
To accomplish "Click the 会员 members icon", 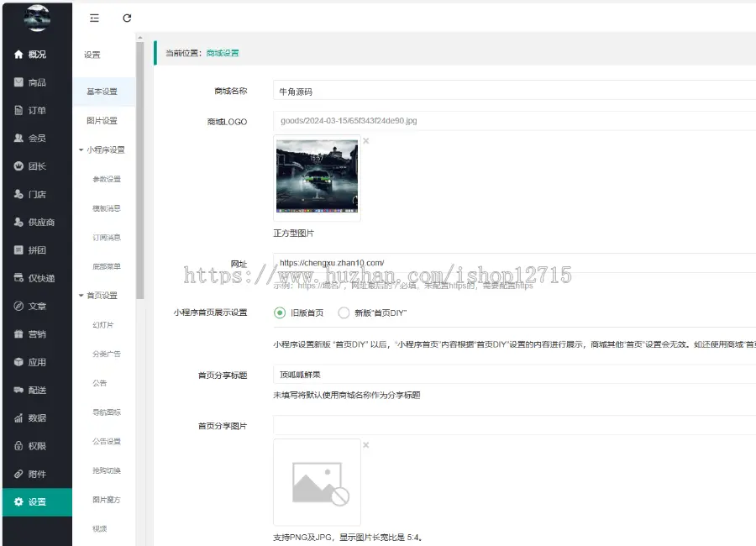I will tap(18, 139).
